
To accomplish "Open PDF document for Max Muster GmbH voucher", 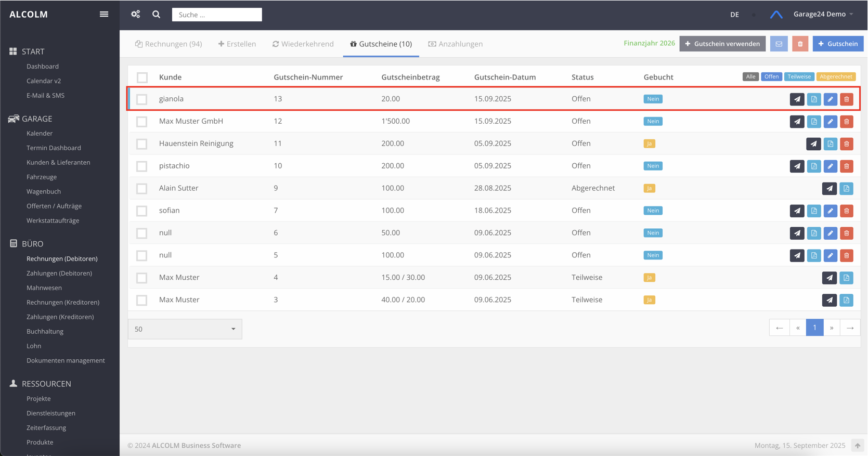I will click(x=814, y=122).
